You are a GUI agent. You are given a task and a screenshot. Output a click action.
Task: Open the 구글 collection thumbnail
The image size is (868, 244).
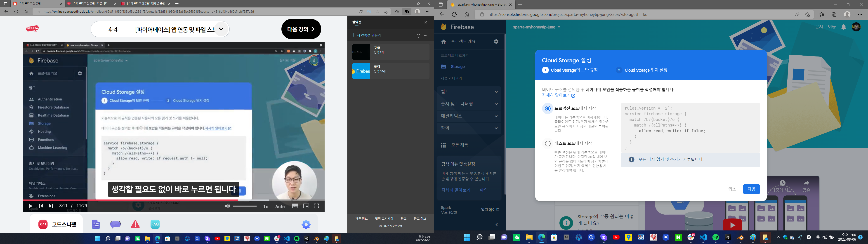[361, 52]
